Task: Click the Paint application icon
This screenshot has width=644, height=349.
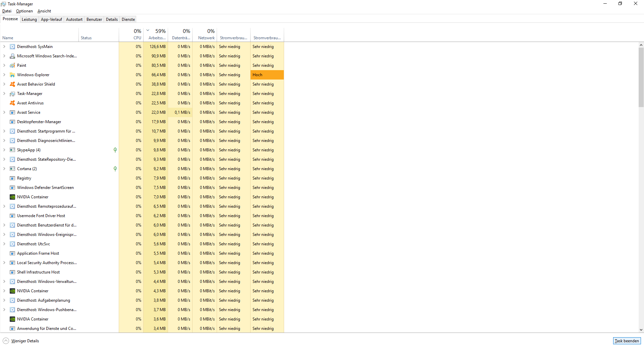Action: (x=12, y=65)
